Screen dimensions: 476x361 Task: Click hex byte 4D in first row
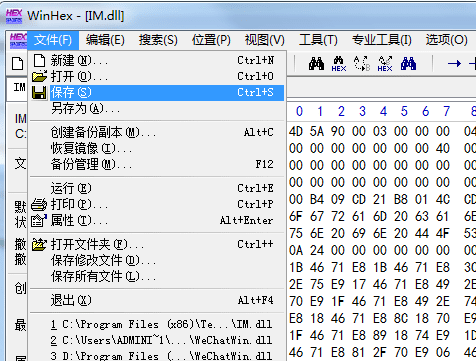coord(296,131)
